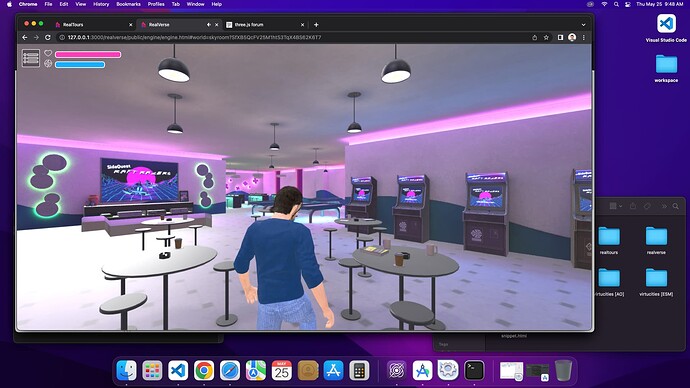Open Launchpad from the Dock
Viewport: 690px width, 388px height.
(152, 370)
